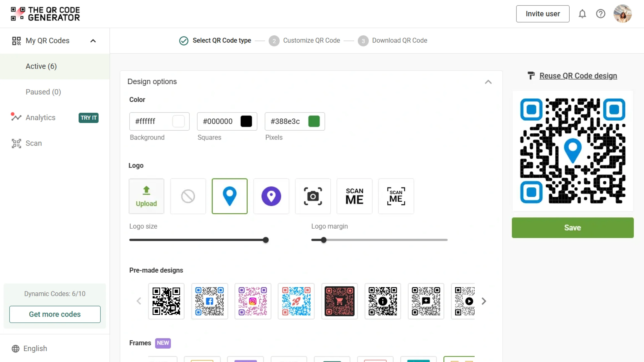
Task: Click the green Pixels color swatch
Action: point(314,121)
